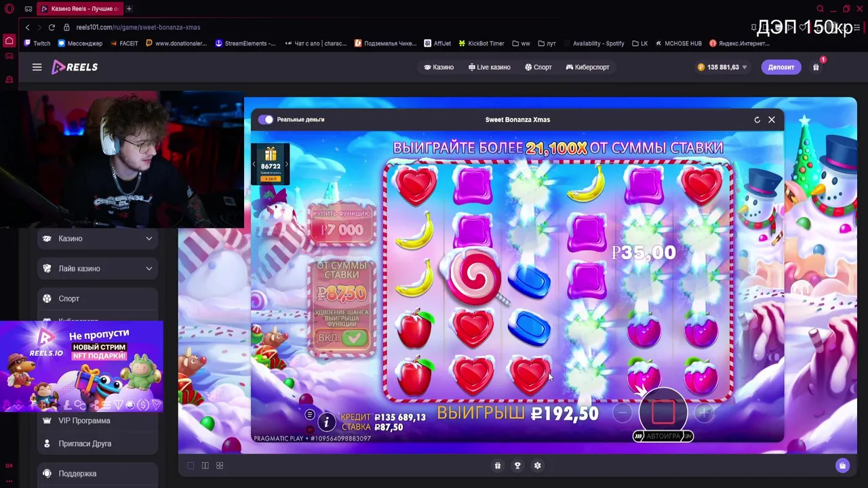Open Поддержка in the sidebar
This screenshot has height=488, width=868.
[x=98, y=474]
